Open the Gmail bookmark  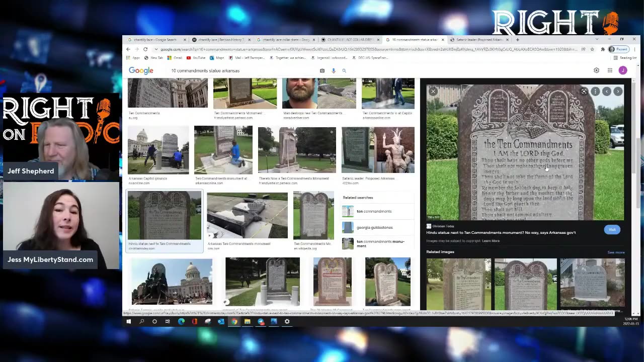[x=175, y=58]
